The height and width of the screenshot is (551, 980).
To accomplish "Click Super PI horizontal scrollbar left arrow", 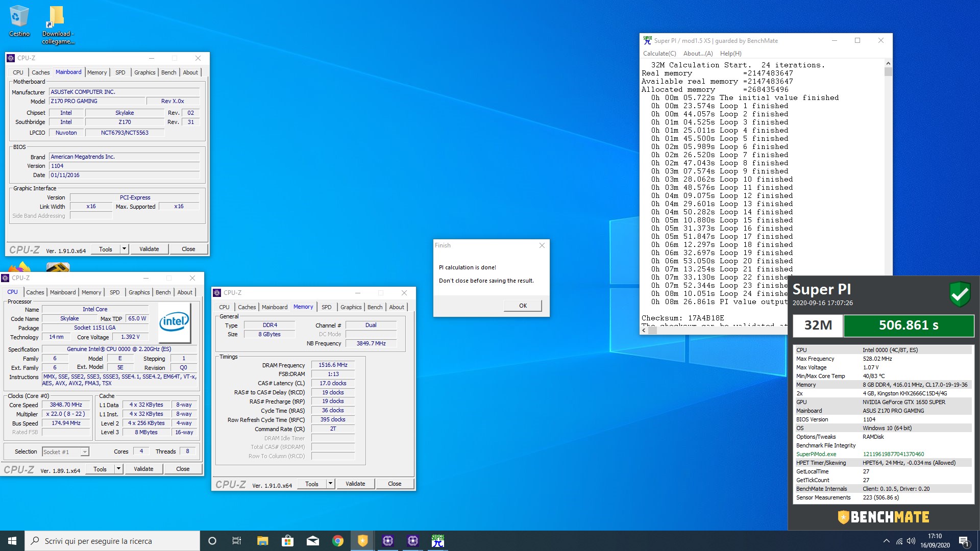I will point(644,330).
